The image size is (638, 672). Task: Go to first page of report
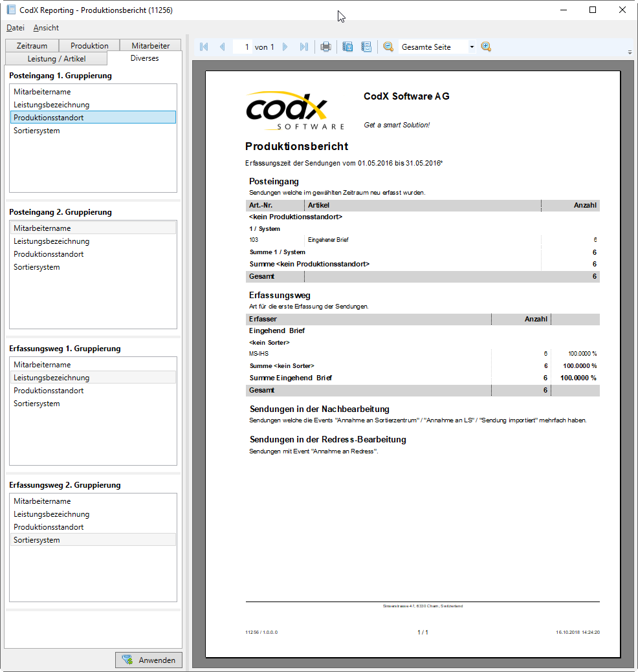204,47
